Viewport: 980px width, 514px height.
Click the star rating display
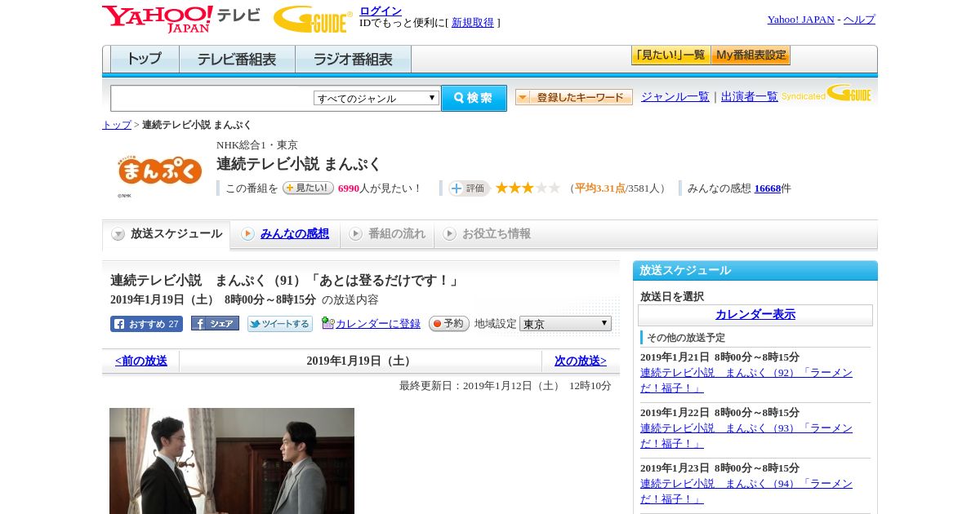528,188
